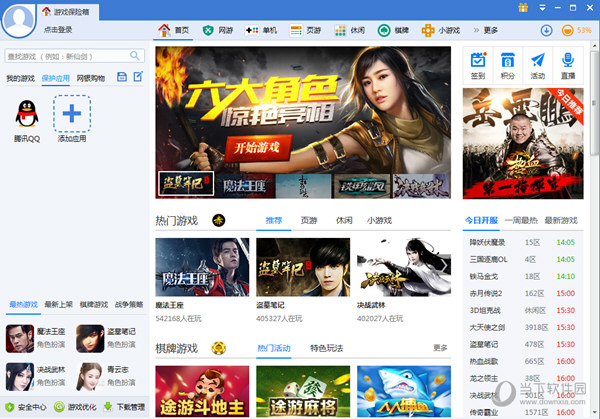Click the user avatar icon
This screenshot has height=419, width=600.
(18, 19)
